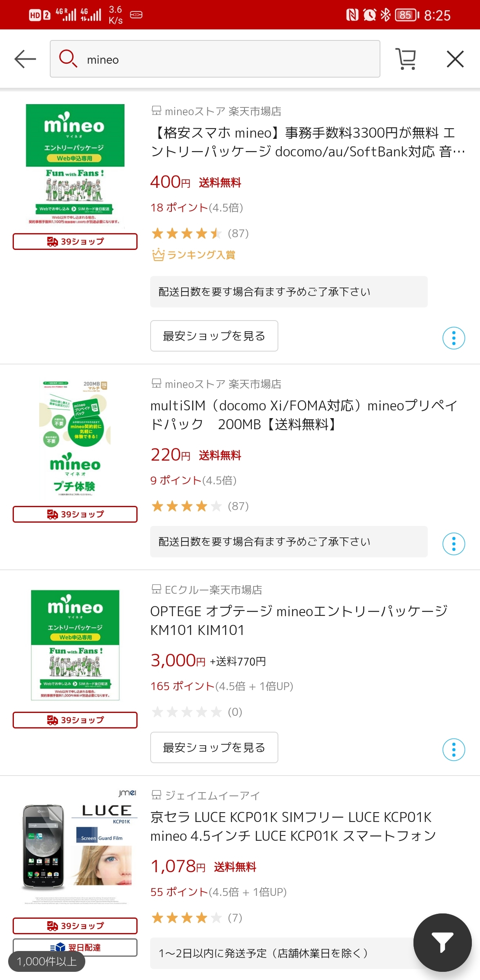Tap the red magnifier search icon
The height and width of the screenshot is (980, 480).
68,59
